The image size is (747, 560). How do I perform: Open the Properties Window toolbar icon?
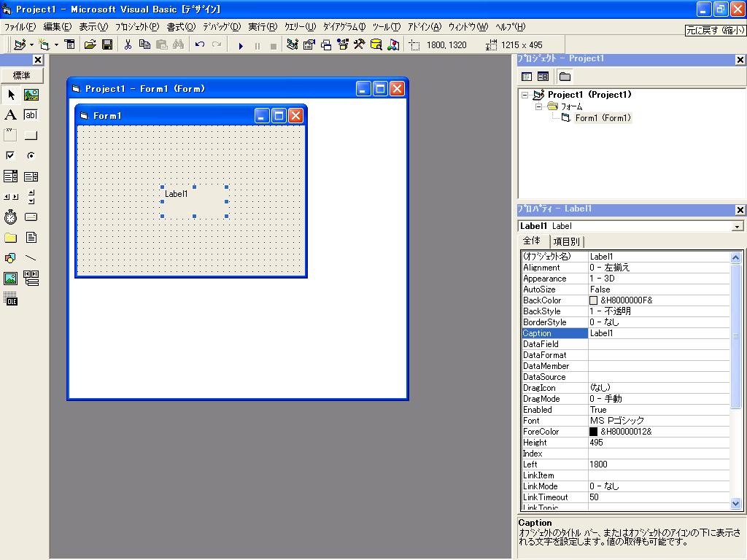[309, 44]
